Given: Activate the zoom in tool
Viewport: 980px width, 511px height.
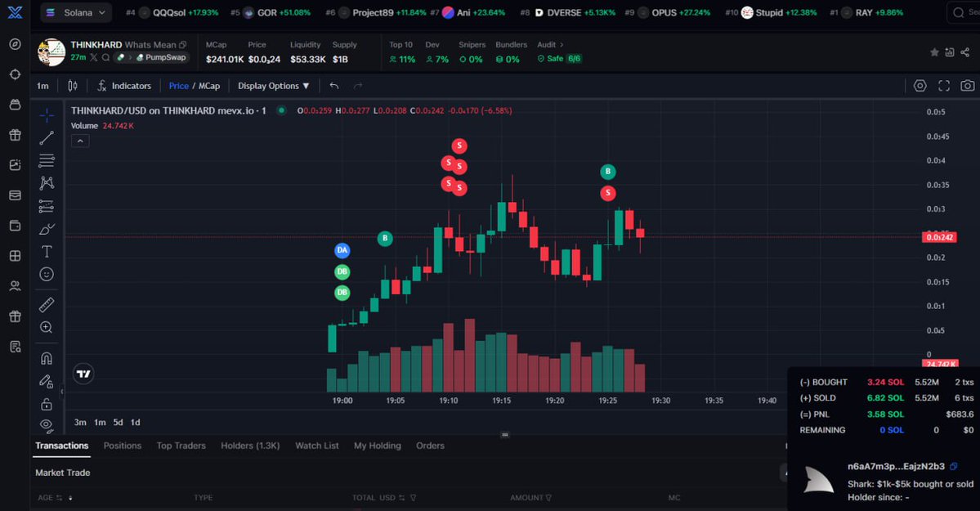Looking at the screenshot, I should [47, 327].
